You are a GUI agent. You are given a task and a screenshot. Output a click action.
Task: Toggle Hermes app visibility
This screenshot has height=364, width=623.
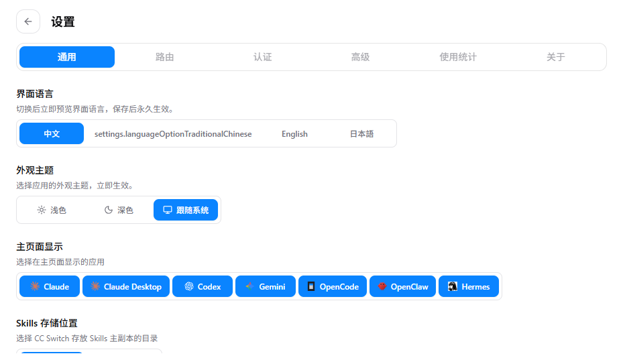coord(469,286)
